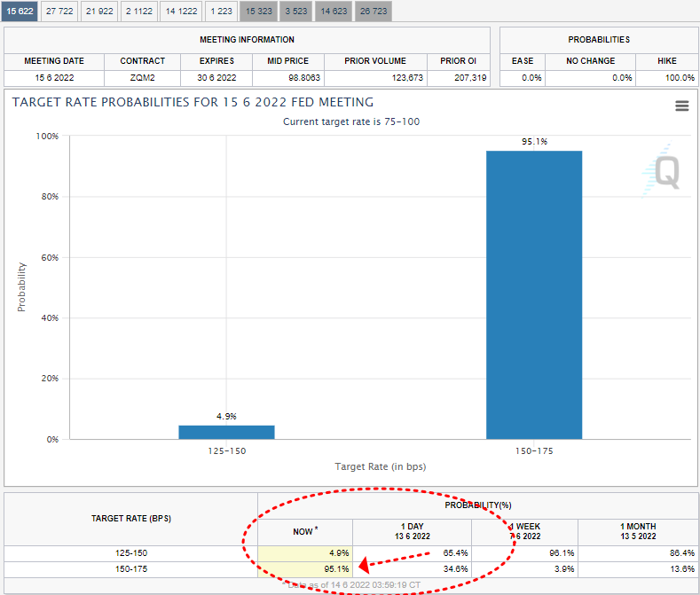Click the TARGET RATE (BPS) header
The image size is (700, 595).
tap(130, 519)
